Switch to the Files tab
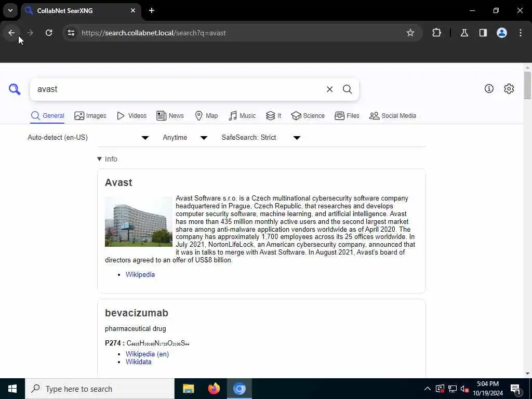The height and width of the screenshot is (399, 532). pyautogui.click(x=347, y=116)
